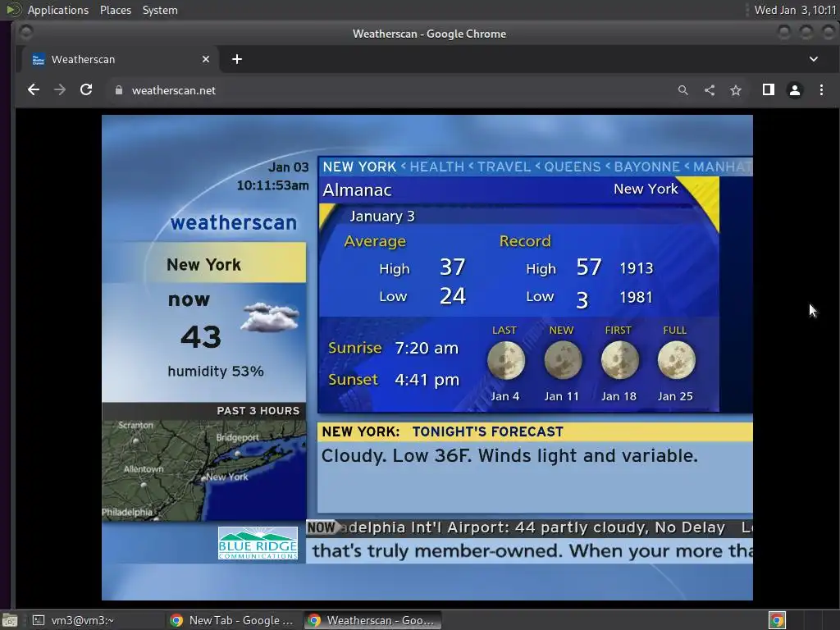Image resolution: width=840 pixels, height=630 pixels.
Task: Click the forecast text Cloudy Low 36F
Action: pyautogui.click(x=509, y=456)
